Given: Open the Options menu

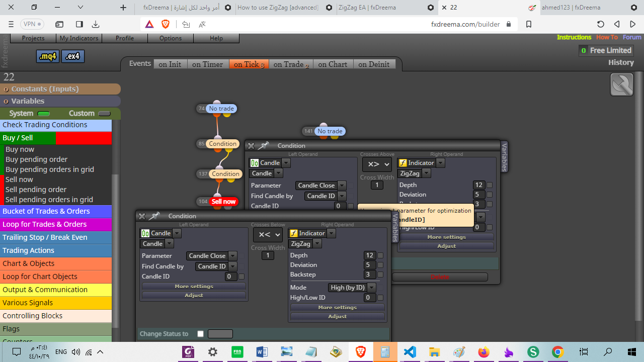Looking at the screenshot, I should tap(171, 38).
